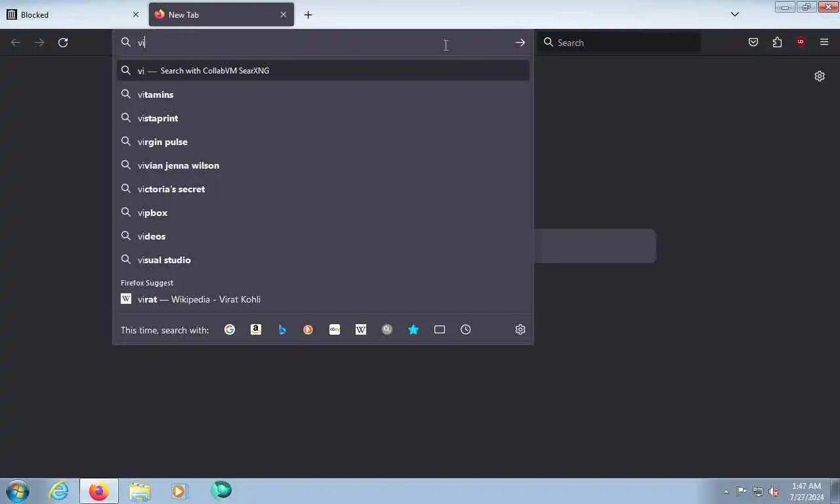The image size is (840, 504).
Task: Close the Blocked tab
Action: (136, 14)
